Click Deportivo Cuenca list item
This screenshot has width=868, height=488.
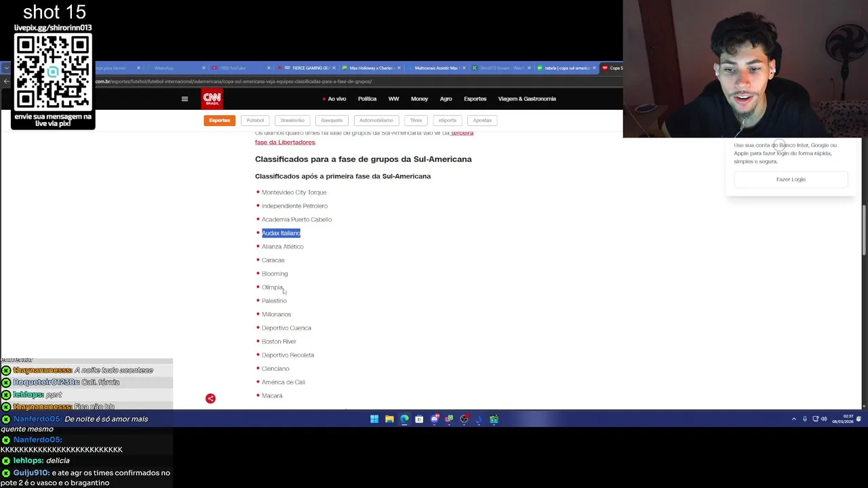tap(286, 328)
